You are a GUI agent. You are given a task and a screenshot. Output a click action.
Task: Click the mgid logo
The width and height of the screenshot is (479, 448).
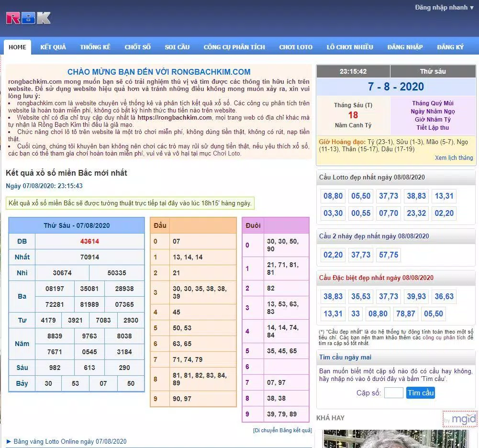tap(460, 419)
